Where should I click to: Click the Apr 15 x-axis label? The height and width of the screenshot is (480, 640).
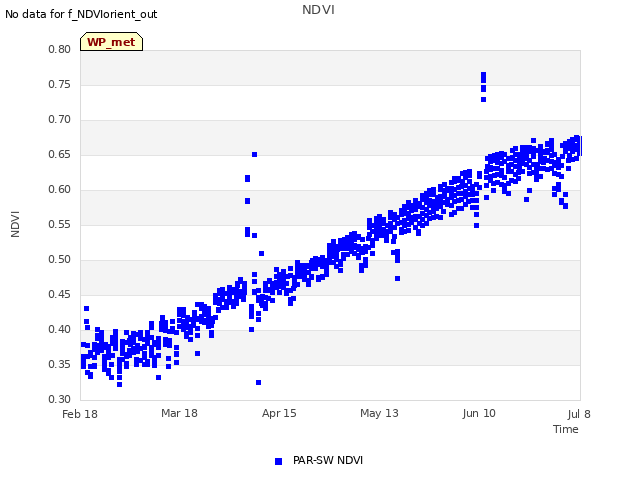pyautogui.click(x=279, y=413)
